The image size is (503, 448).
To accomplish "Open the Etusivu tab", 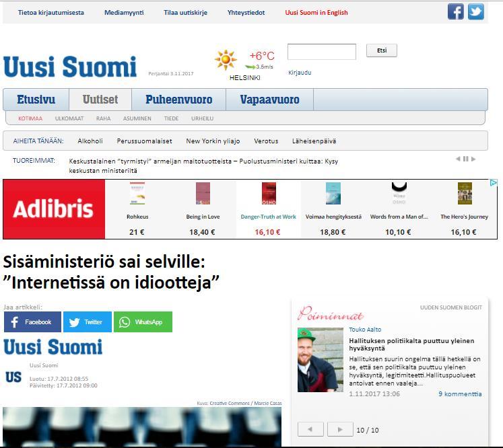I will (x=36, y=100).
